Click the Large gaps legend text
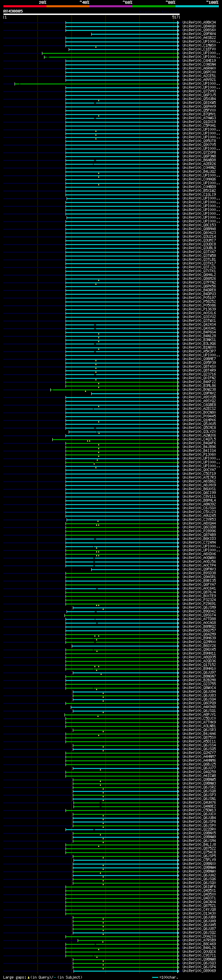This screenshot has height=980, width=222. point(43,977)
